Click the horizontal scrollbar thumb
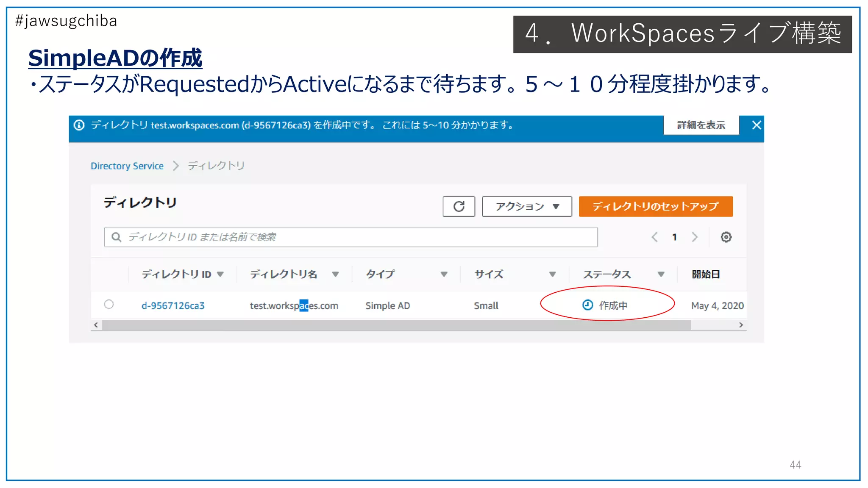 coord(396,325)
